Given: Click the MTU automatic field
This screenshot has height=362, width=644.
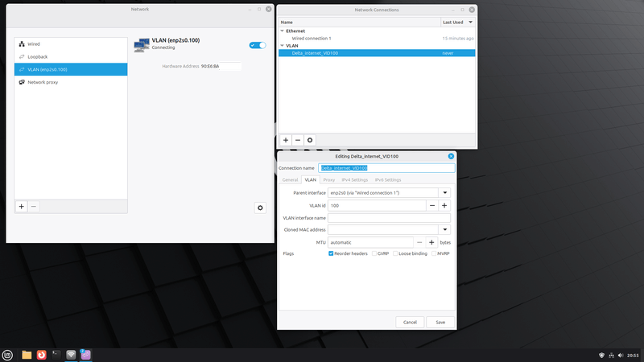Looking at the screenshot, I should [x=370, y=243].
